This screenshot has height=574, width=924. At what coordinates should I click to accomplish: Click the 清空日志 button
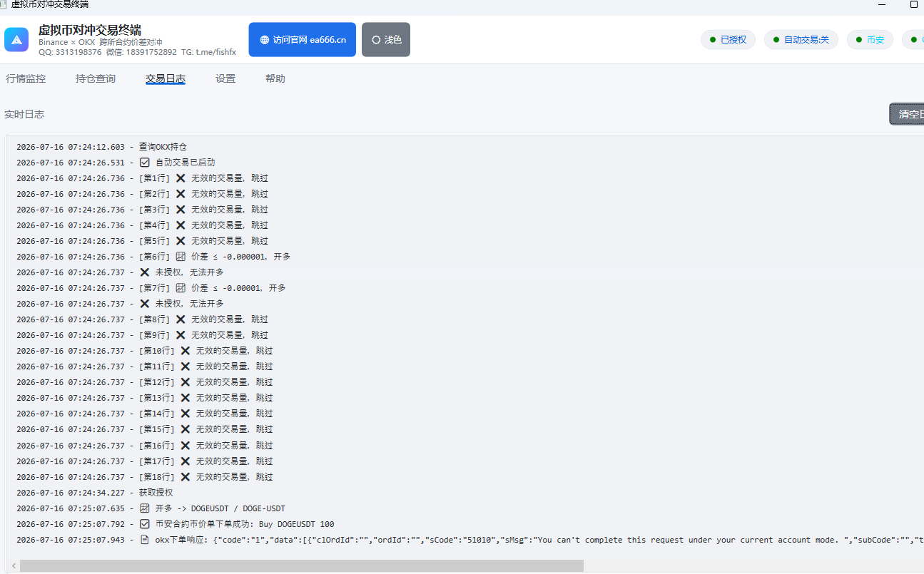point(907,114)
